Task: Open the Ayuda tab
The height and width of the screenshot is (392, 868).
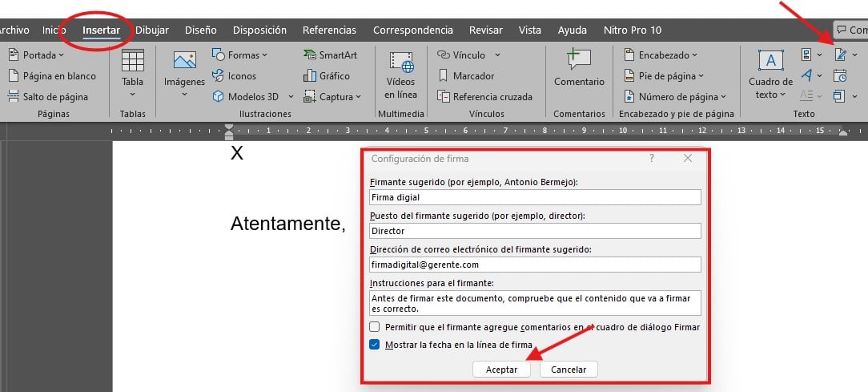Action: 573,30
